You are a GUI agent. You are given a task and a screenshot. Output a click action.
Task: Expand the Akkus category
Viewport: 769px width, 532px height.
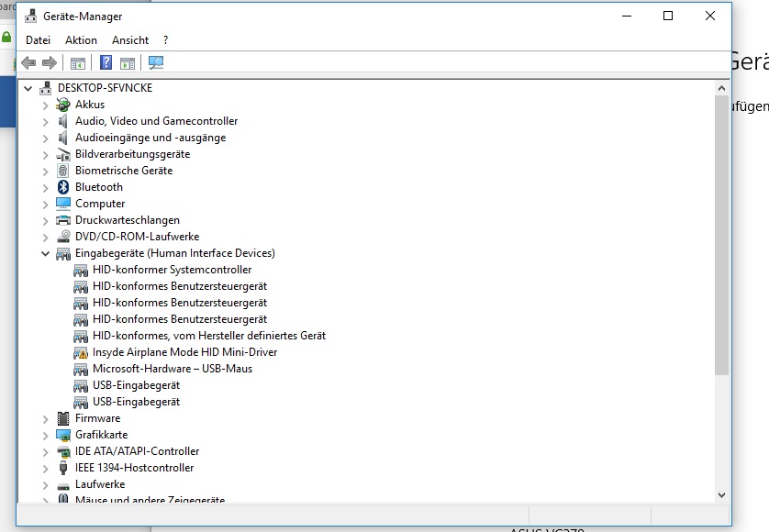tap(45, 105)
